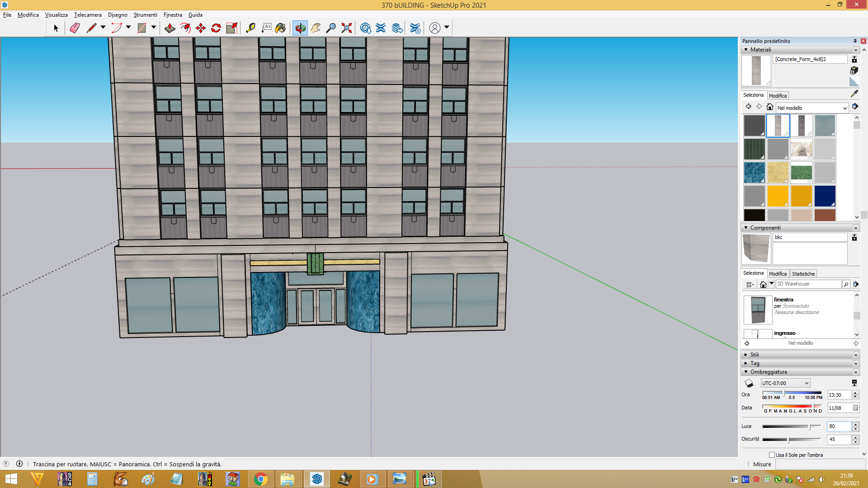Open the 'Nel modello' materials dropdown
The image size is (868, 488).
coord(812,108)
